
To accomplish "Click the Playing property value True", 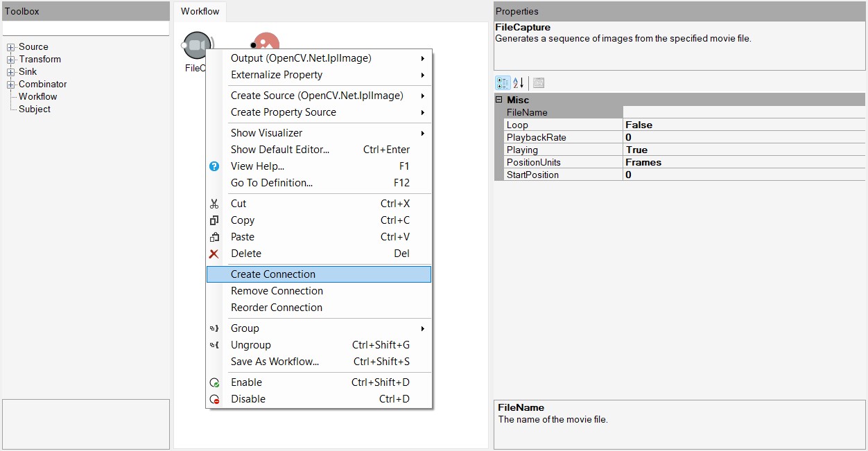I will point(744,150).
